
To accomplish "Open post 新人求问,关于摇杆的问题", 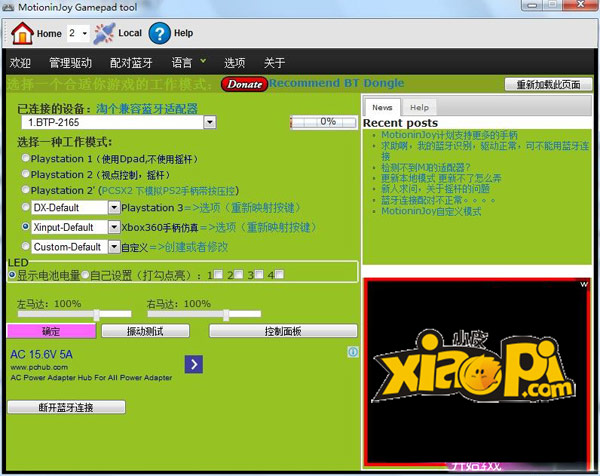I will click(x=435, y=188).
